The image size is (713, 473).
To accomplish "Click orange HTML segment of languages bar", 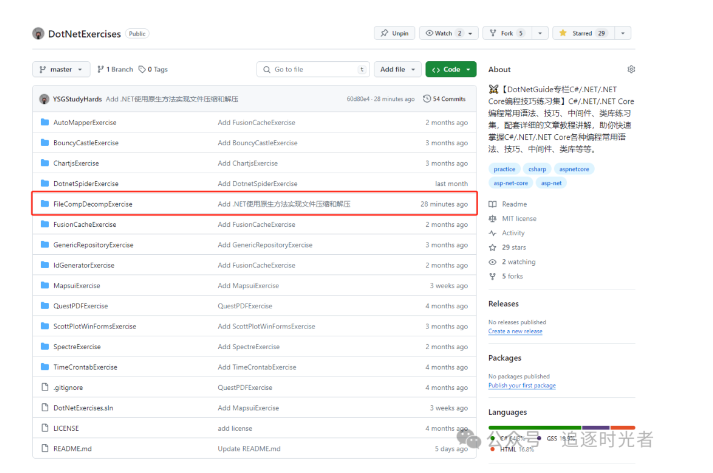I will coord(623,428).
